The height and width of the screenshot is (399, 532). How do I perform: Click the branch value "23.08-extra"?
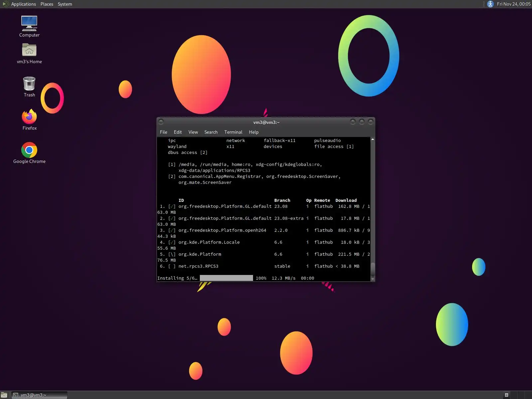(x=289, y=218)
